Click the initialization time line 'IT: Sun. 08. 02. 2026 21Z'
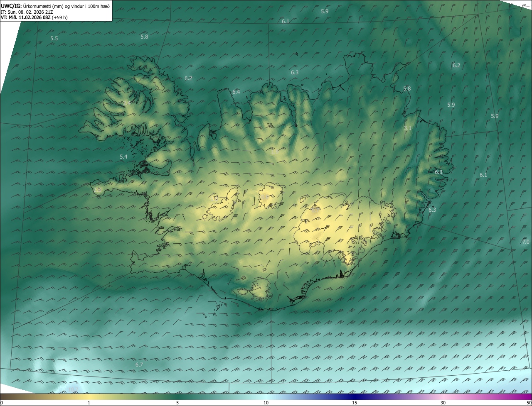 click(27, 12)
